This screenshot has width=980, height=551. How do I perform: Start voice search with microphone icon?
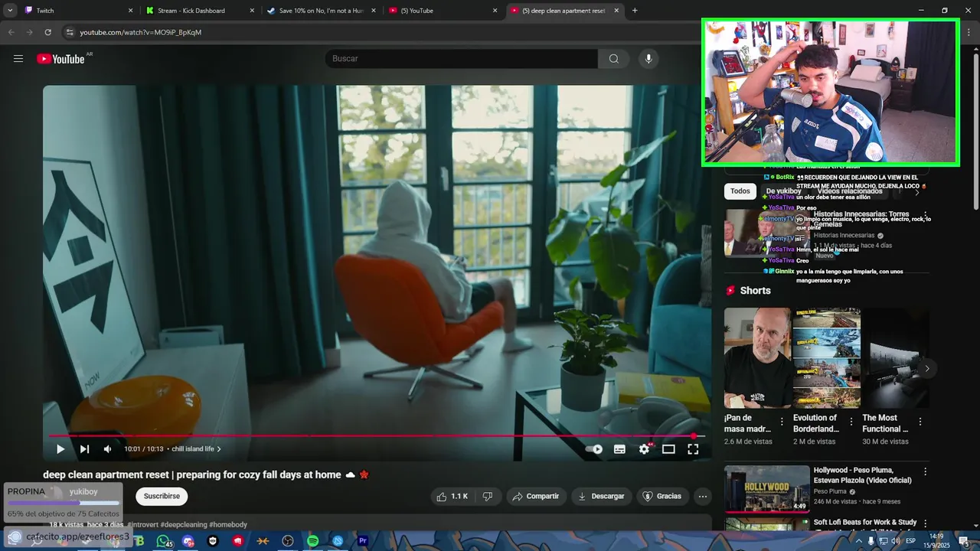coord(648,59)
